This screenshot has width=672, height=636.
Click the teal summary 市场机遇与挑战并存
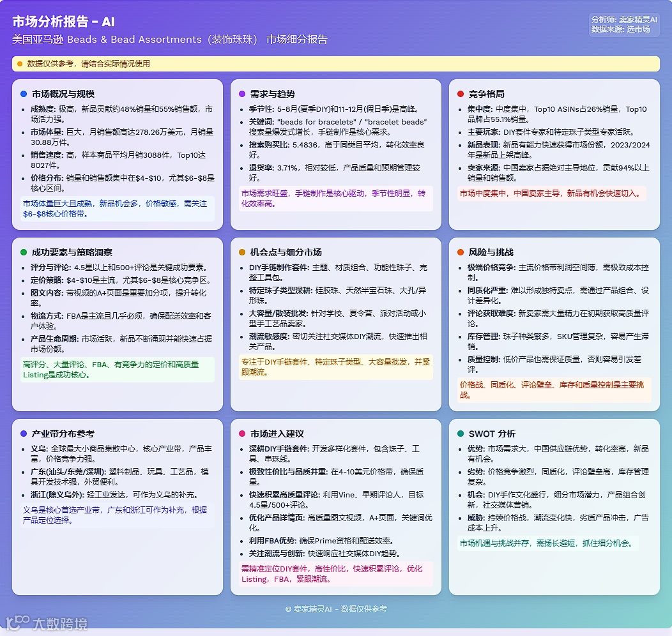click(547, 543)
